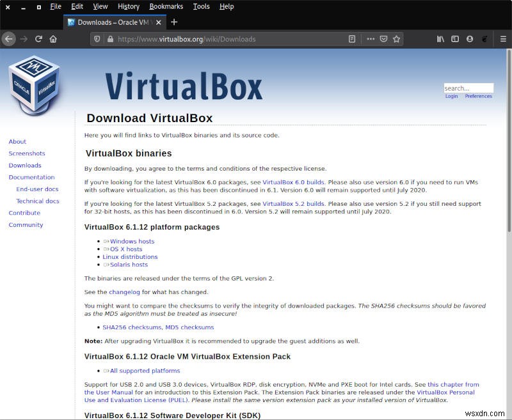Bookmark this page with the star
512x420 pixels.
point(396,39)
